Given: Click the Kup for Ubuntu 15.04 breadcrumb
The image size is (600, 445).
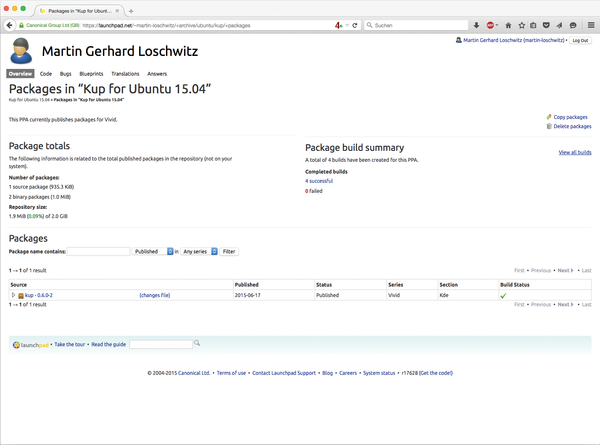Looking at the screenshot, I should tap(29, 100).
